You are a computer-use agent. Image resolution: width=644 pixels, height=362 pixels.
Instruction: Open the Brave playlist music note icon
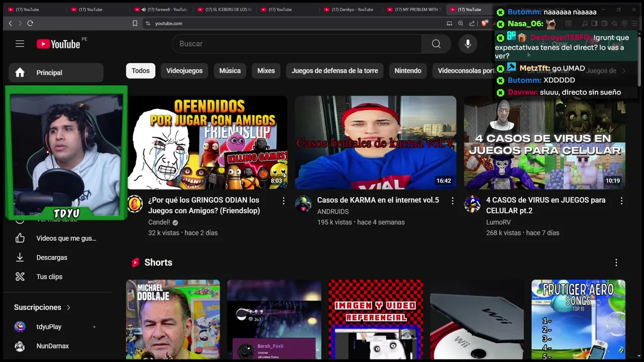click(x=584, y=23)
